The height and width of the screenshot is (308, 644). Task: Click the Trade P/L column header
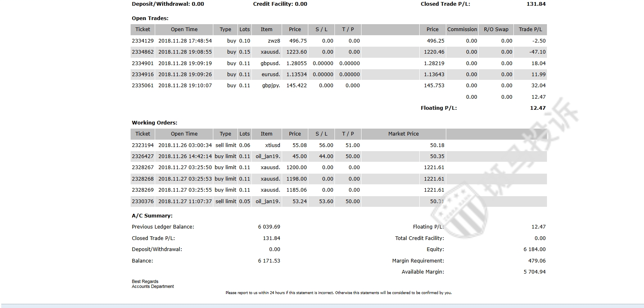(530, 29)
